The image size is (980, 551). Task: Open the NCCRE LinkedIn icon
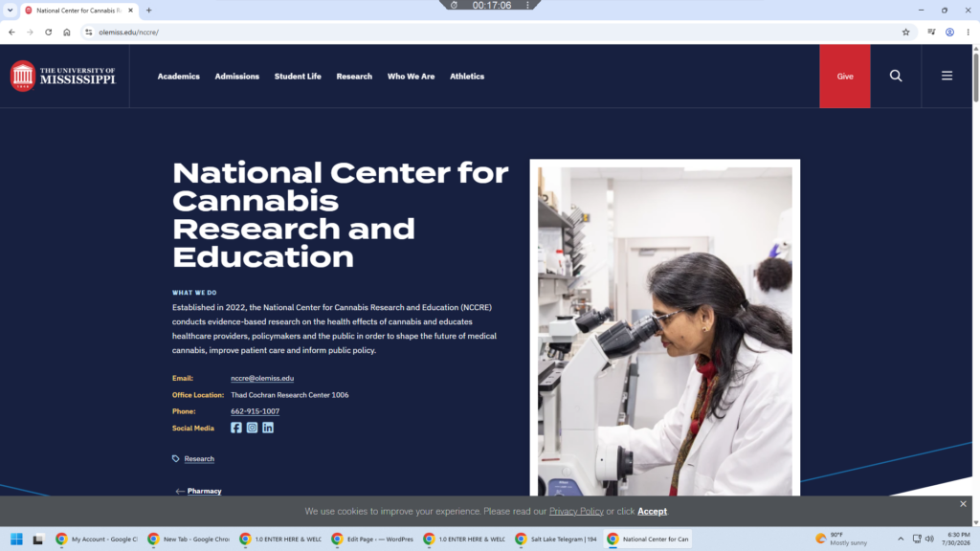click(268, 428)
